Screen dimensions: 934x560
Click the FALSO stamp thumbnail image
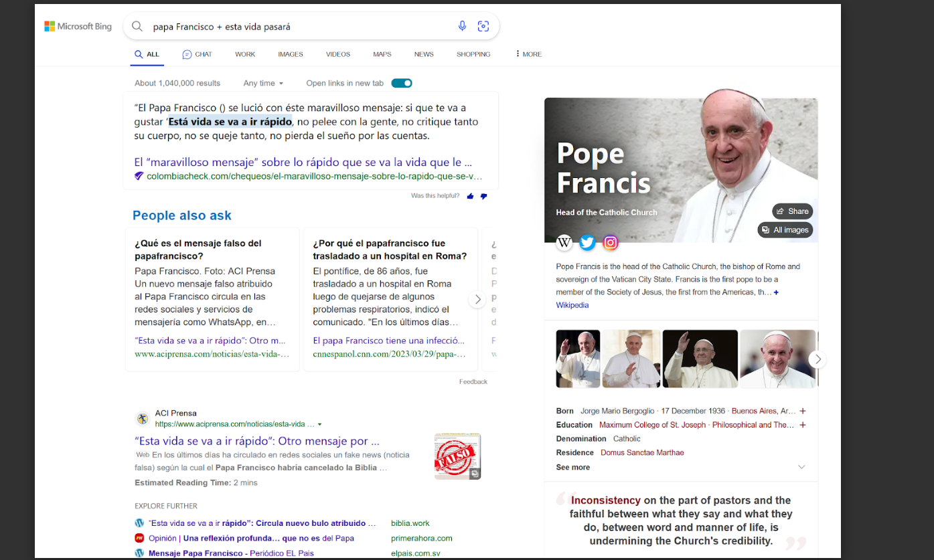457,456
